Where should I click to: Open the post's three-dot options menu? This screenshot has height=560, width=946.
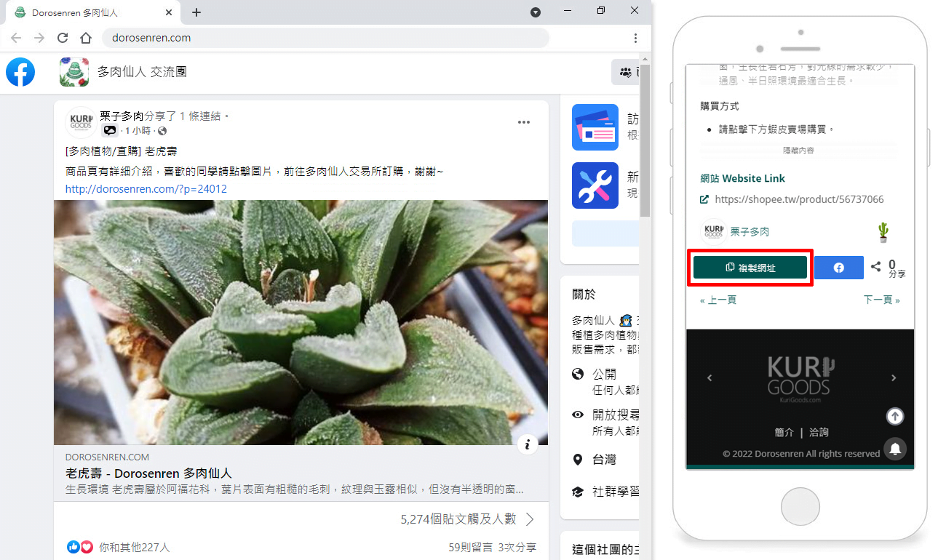[x=524, y=122]
